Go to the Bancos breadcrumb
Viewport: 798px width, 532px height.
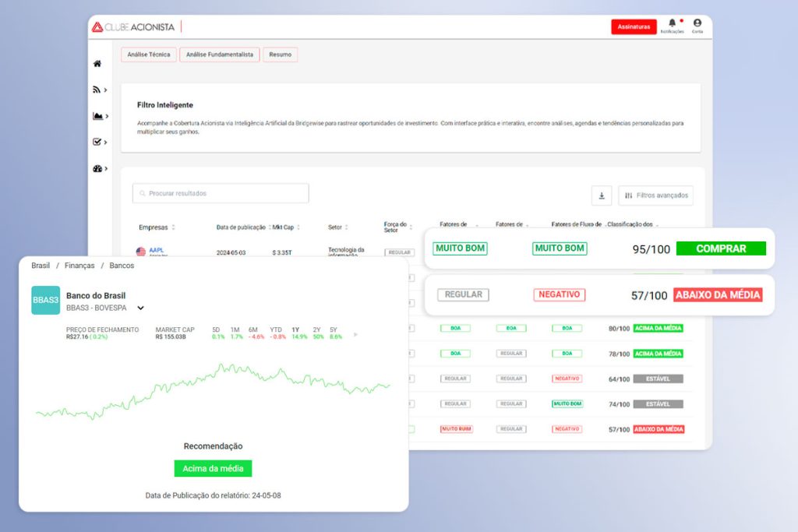click(x=122, y=266)
